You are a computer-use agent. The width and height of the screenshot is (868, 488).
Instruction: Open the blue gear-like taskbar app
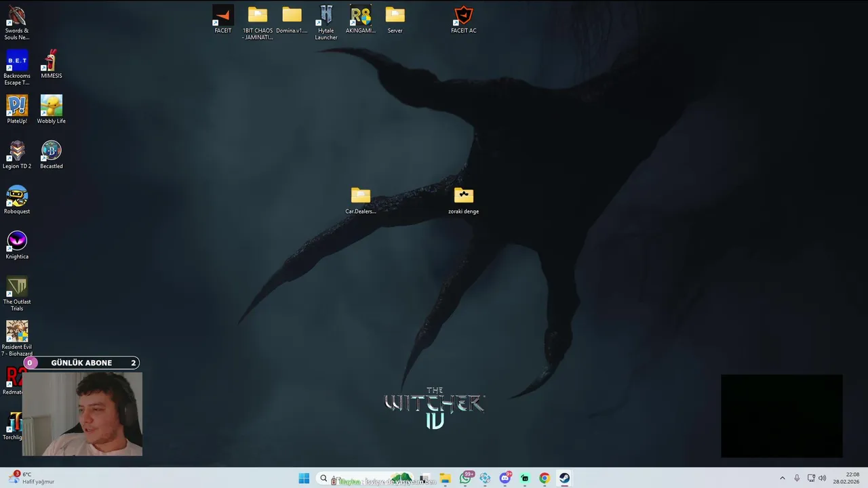(485, 479)
